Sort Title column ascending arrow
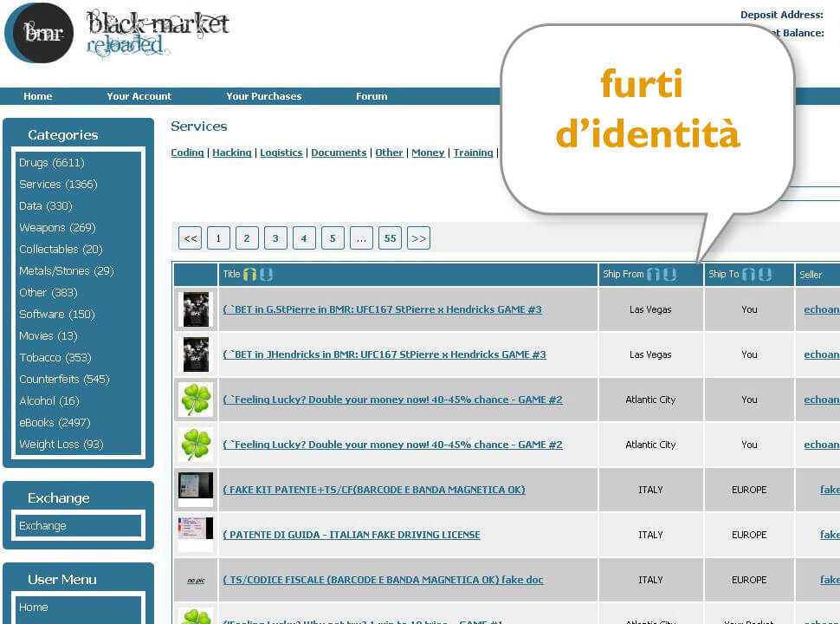This screenshot has width=840, height=624. [x=249, y=275]
